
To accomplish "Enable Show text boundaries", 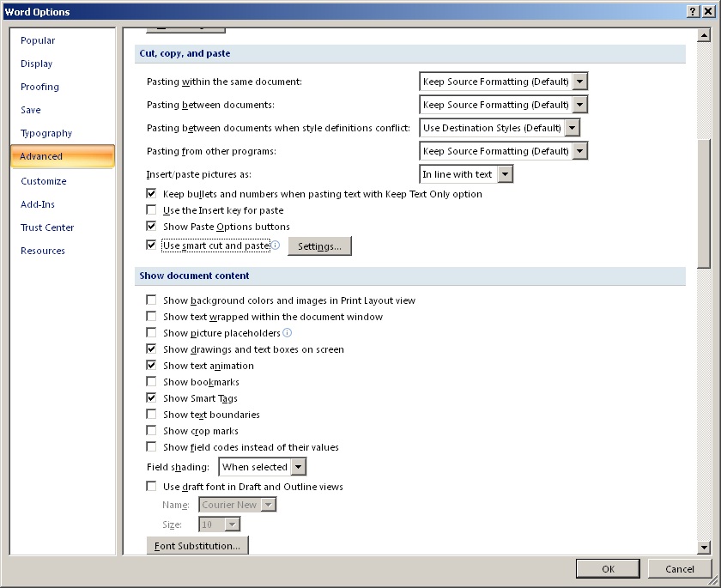I will [151, 415].
